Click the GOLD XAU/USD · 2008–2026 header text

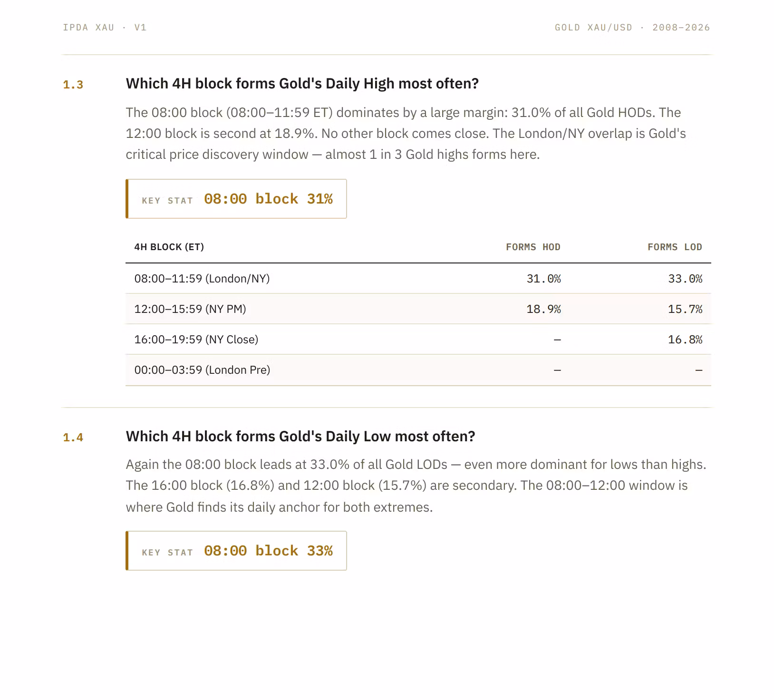pyautogui.click(x=632, y=28)
